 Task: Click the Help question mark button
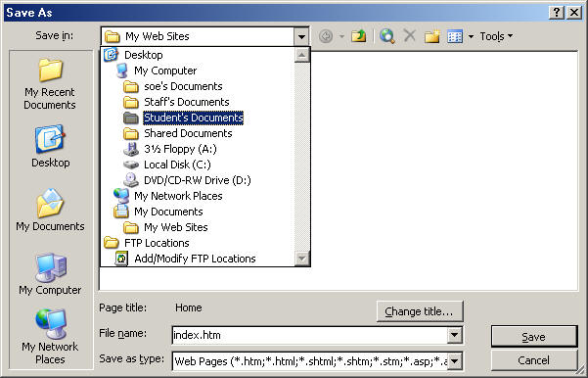click(557, 13)
